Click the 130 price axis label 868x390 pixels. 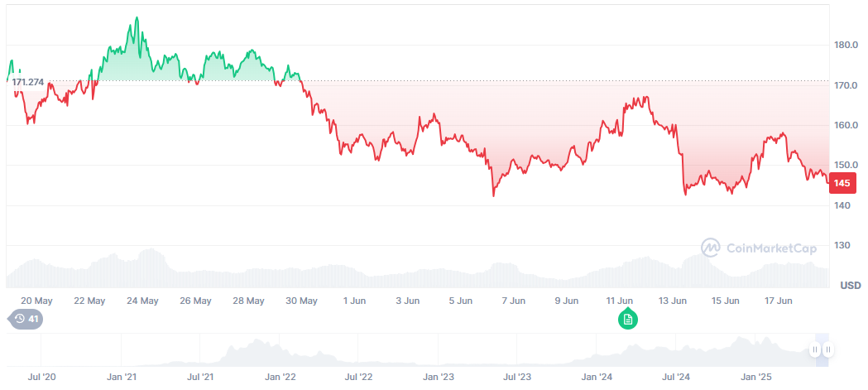[842, 246]
